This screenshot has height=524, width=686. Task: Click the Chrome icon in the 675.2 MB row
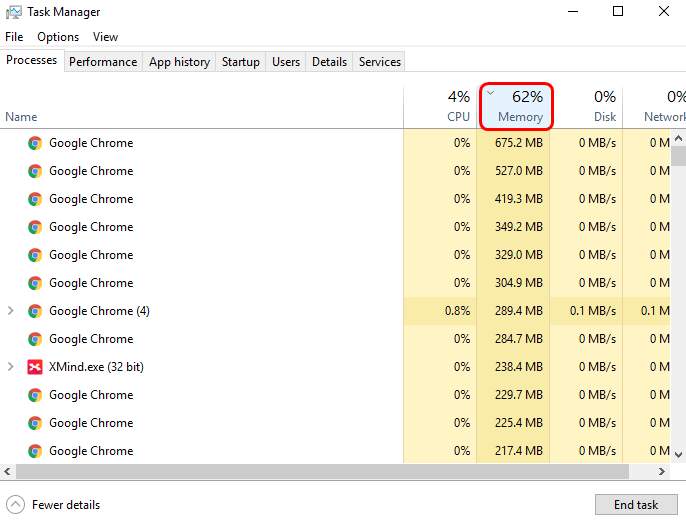pos(35,143)
